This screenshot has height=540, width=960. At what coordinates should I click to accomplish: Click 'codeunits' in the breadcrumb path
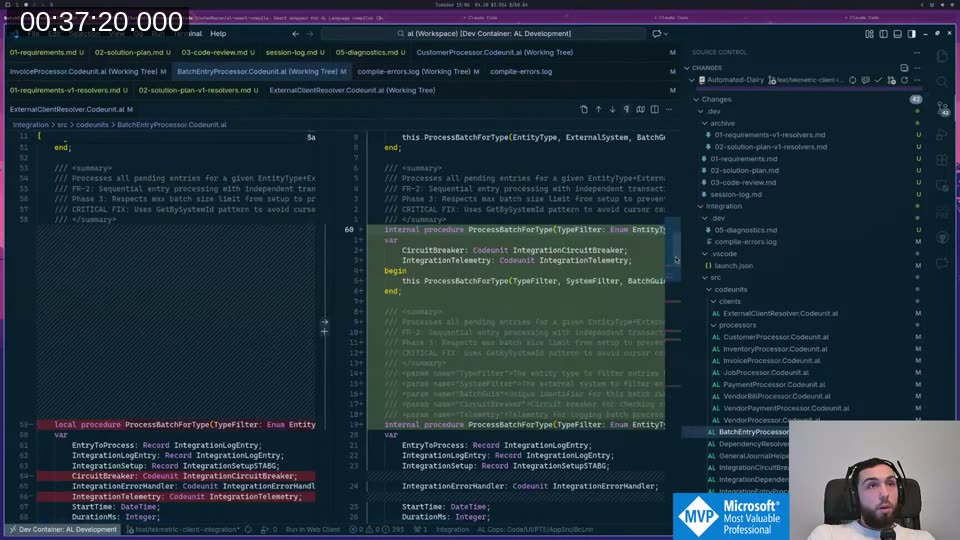pos(92,125)
